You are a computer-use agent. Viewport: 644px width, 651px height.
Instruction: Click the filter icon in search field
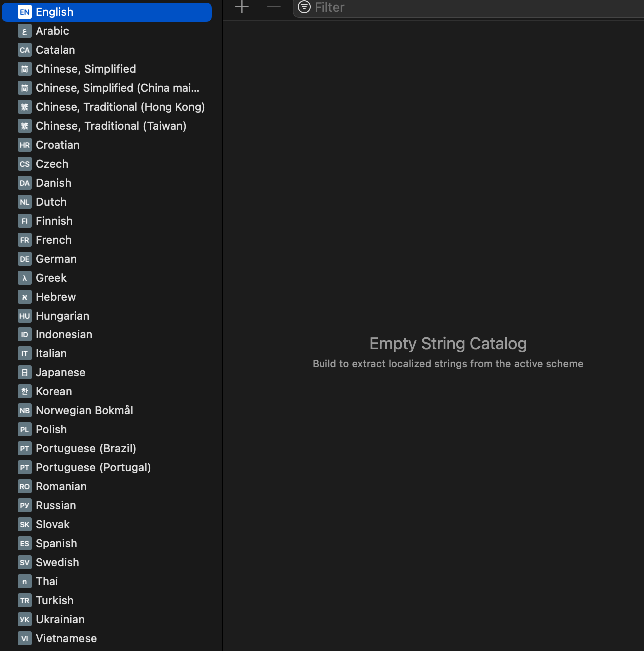click(304, 7)
